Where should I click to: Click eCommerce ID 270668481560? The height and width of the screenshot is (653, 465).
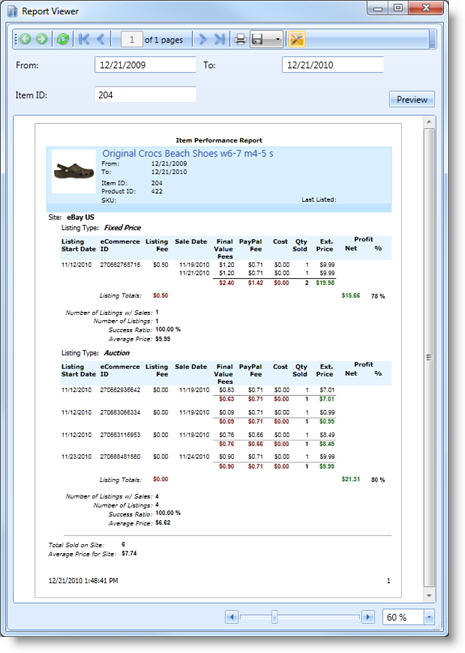click(120, 457)
